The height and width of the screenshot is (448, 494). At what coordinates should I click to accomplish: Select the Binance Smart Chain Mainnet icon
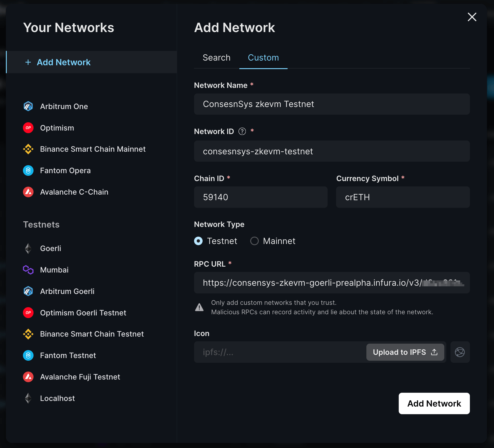tap(28, 149)
